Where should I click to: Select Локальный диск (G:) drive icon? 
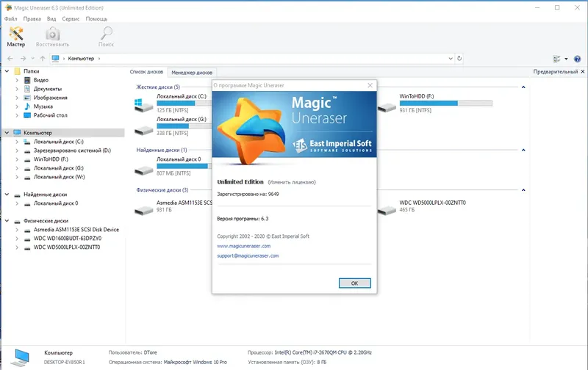point(143,131)
